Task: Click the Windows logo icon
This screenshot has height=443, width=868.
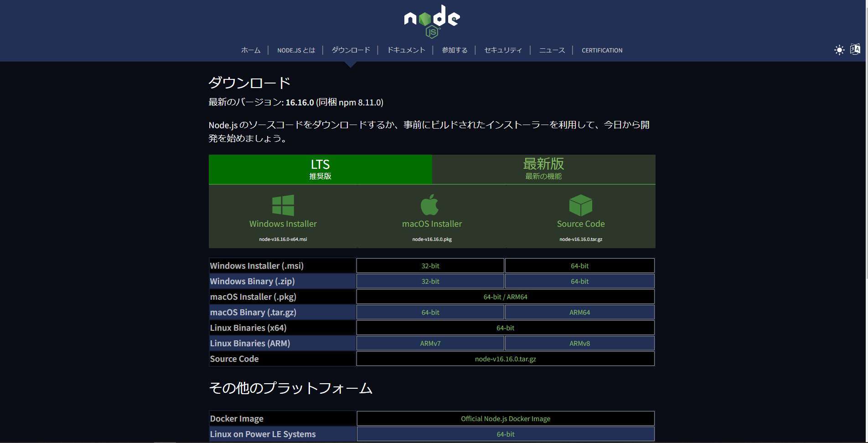Action: (283, 205)
